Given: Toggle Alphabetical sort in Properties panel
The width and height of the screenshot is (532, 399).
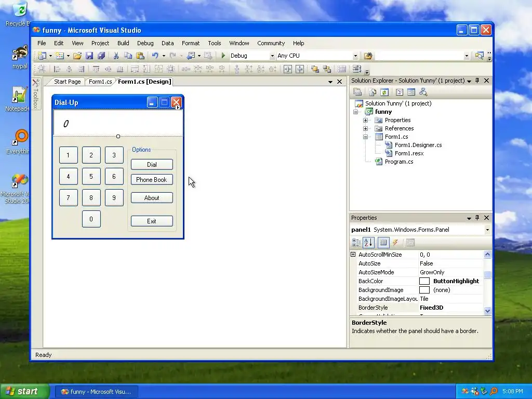Looking at the screenshot, I should pyautogui.click(x=368, y=242).
